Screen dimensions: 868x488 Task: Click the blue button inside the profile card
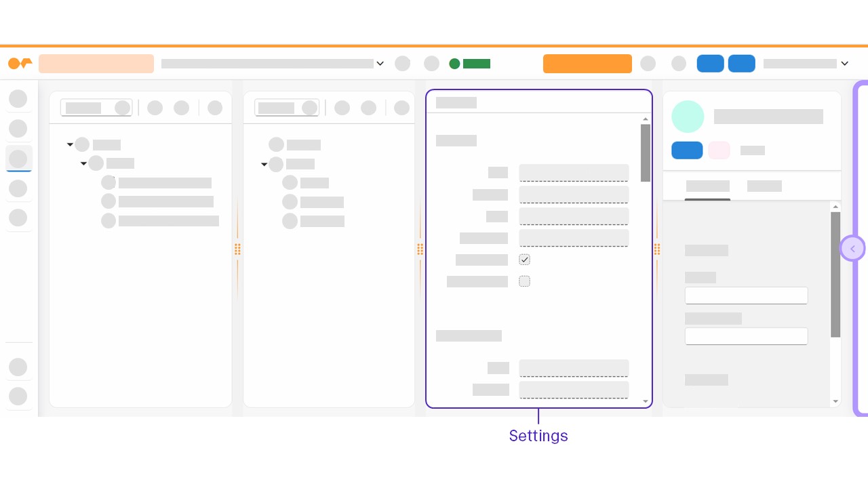(x=687, y=150)
